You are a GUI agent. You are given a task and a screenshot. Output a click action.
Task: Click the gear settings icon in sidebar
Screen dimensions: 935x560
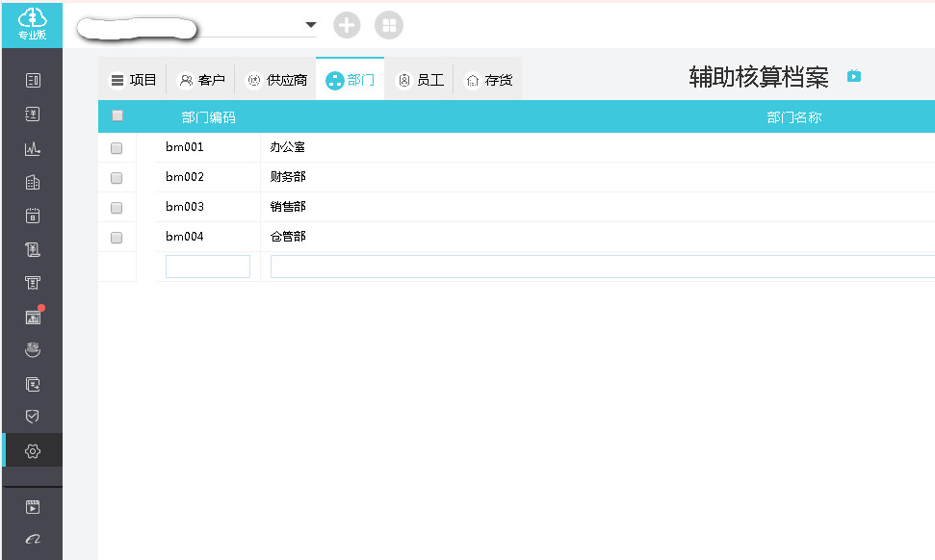click(33, 450)
